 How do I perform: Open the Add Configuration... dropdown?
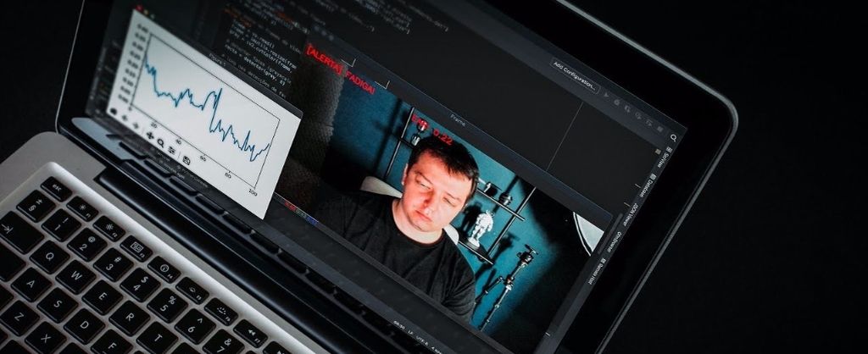point(576,76)
